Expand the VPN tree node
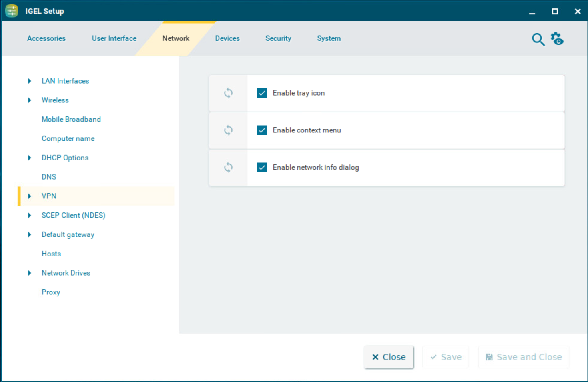588x382 pixels. click(x=29, y=196)
